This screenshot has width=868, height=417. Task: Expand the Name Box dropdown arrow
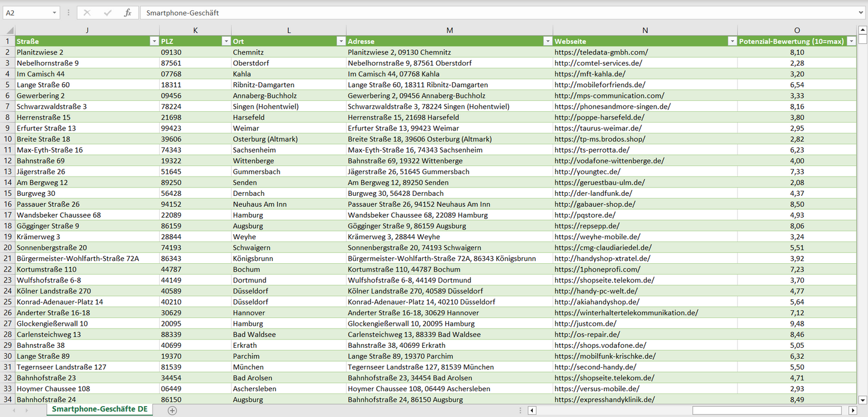(x=55, y=13)
